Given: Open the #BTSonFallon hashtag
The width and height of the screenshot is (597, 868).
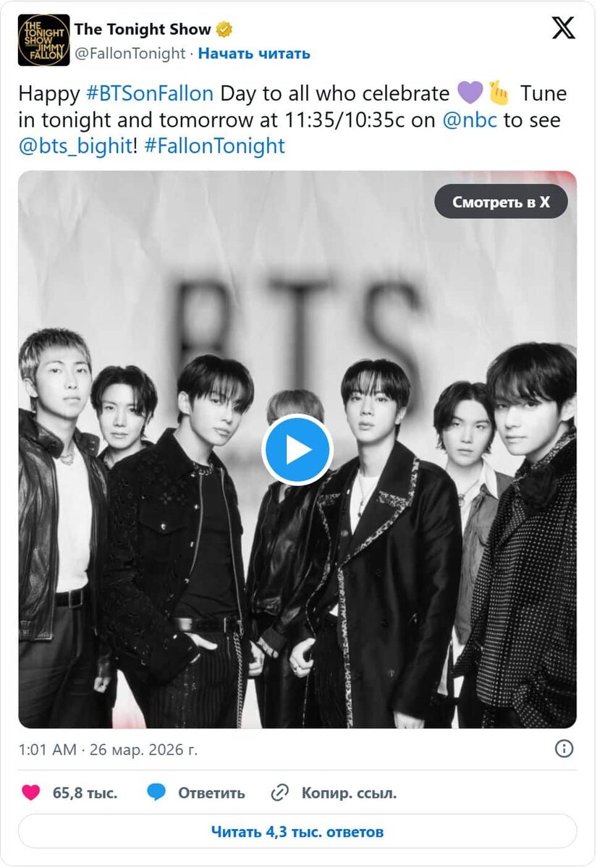Looking at the screenshot, I should [150, 93].
